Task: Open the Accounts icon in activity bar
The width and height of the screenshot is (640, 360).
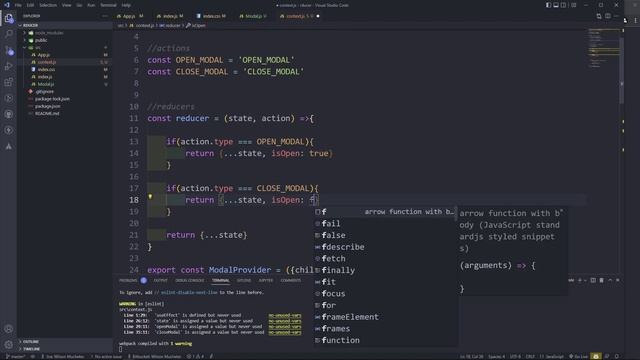Action: pyautogui.click(x=9, y=329)
